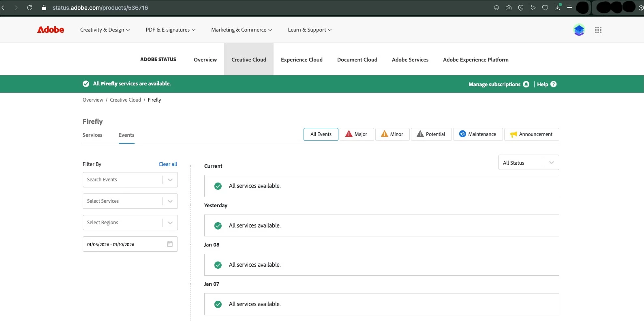Click the Firefly breadcrumb text

[x=154, y=100]
